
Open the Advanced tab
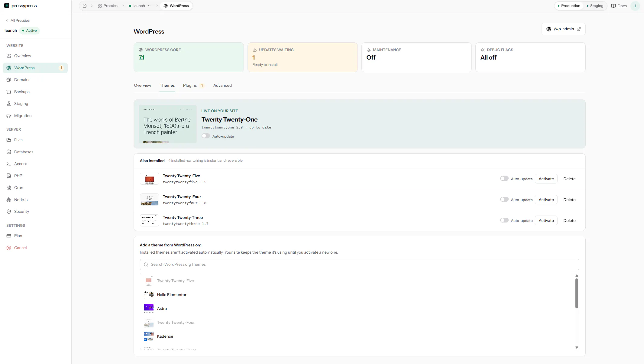click(x=222, y=86)
